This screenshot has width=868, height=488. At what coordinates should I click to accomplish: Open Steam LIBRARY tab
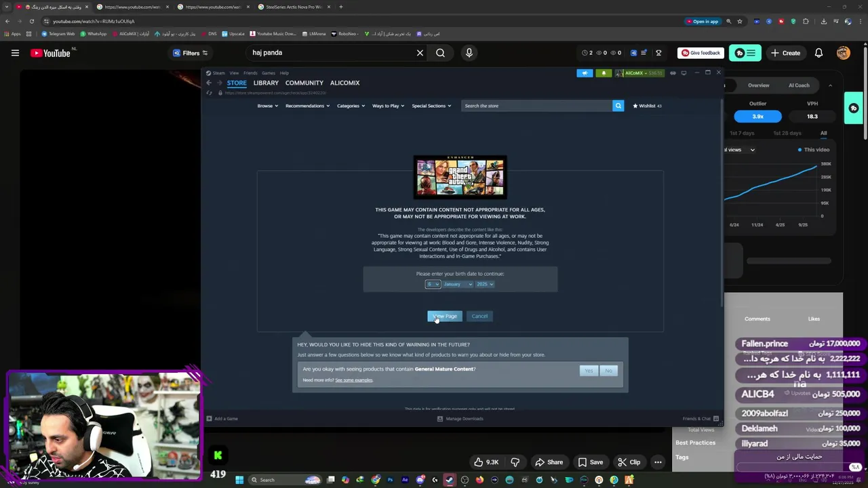click(x=266, y=83)
